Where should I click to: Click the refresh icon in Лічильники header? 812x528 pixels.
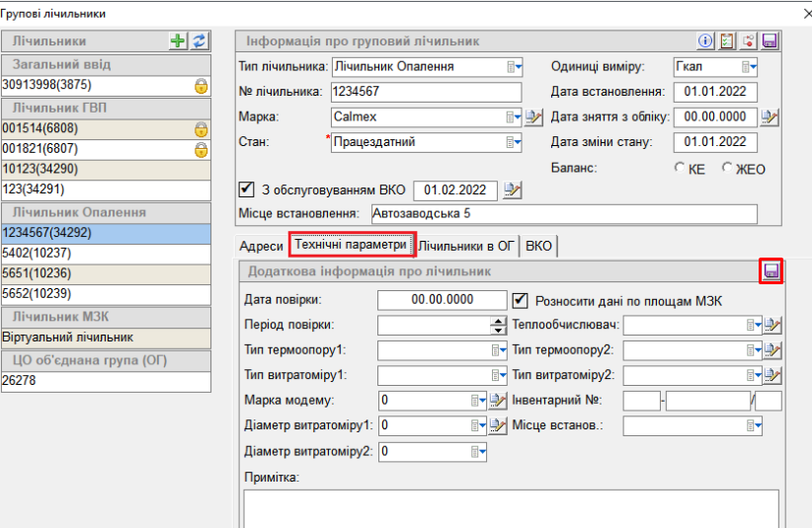tap(200, 41)
